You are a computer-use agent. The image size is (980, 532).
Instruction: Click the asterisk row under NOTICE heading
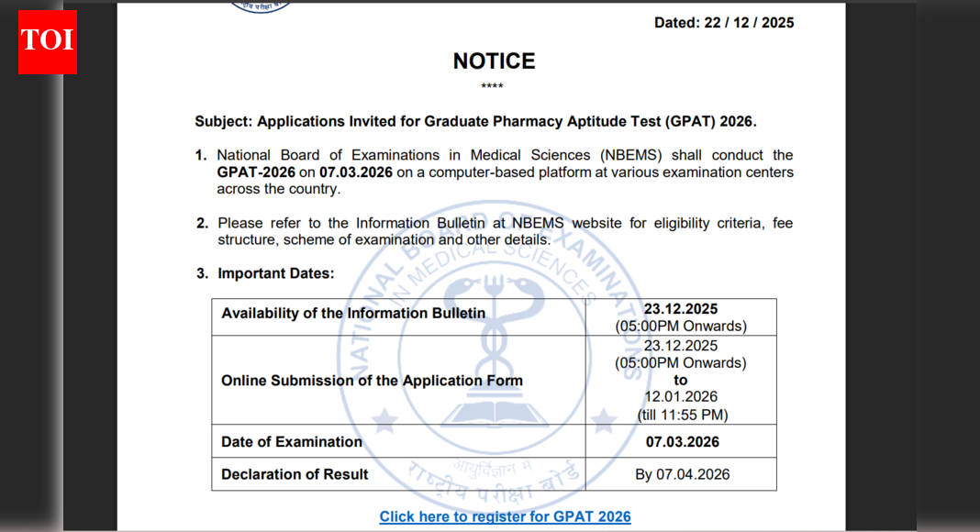[494, 84]
